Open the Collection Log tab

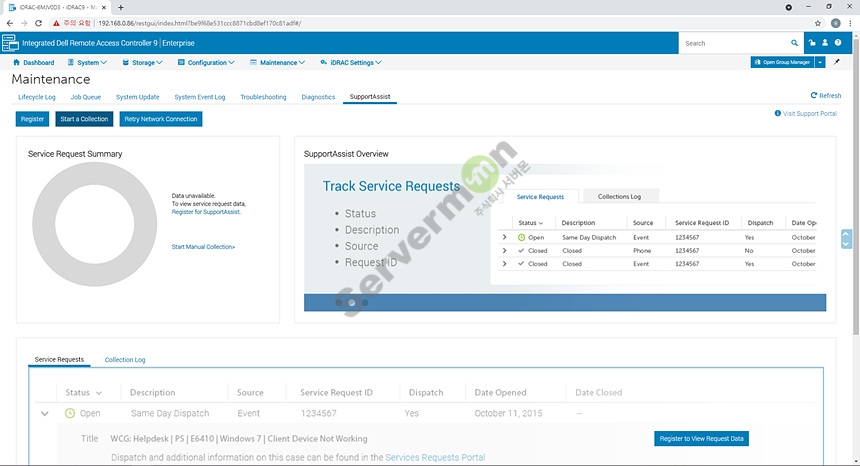(x=125, y=360)
